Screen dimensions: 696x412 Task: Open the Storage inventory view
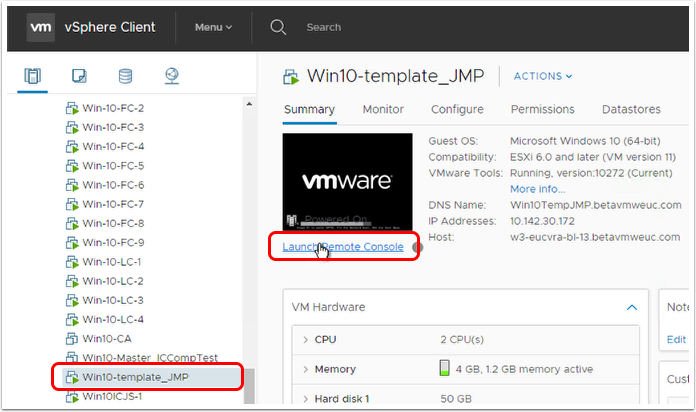coord(125,76)
